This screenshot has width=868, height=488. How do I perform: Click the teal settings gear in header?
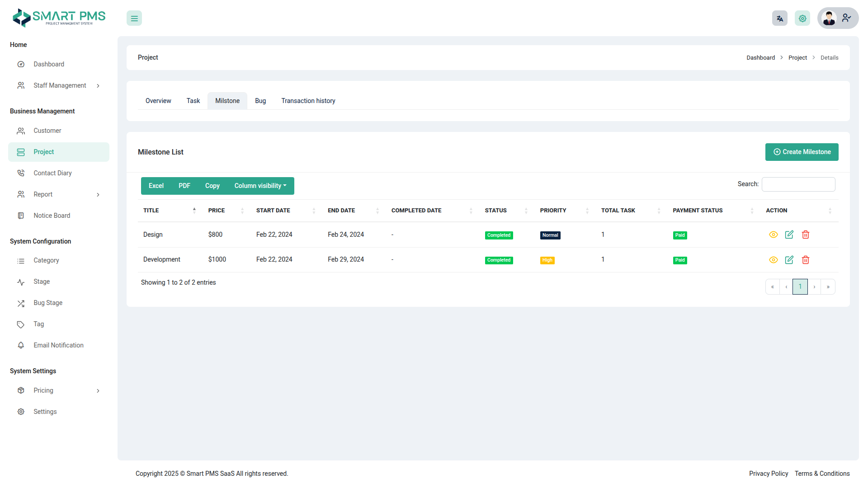[802, 19]
